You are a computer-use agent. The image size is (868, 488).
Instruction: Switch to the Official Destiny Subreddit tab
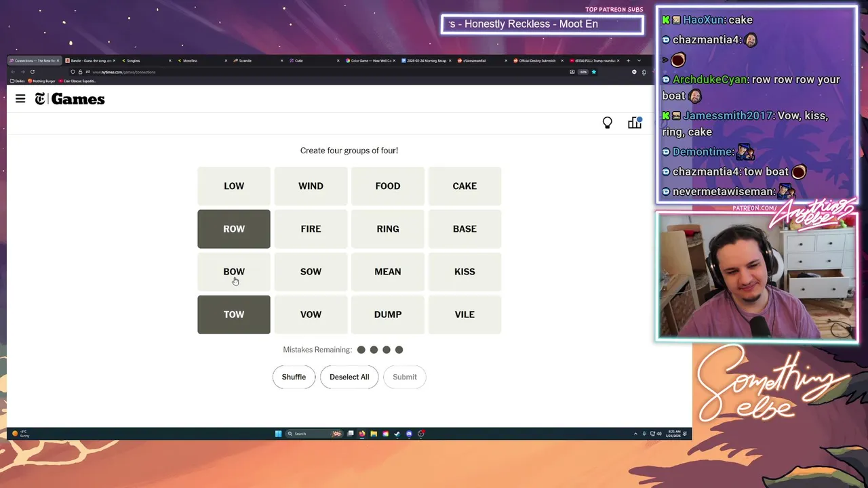click(x=538, y=60)
